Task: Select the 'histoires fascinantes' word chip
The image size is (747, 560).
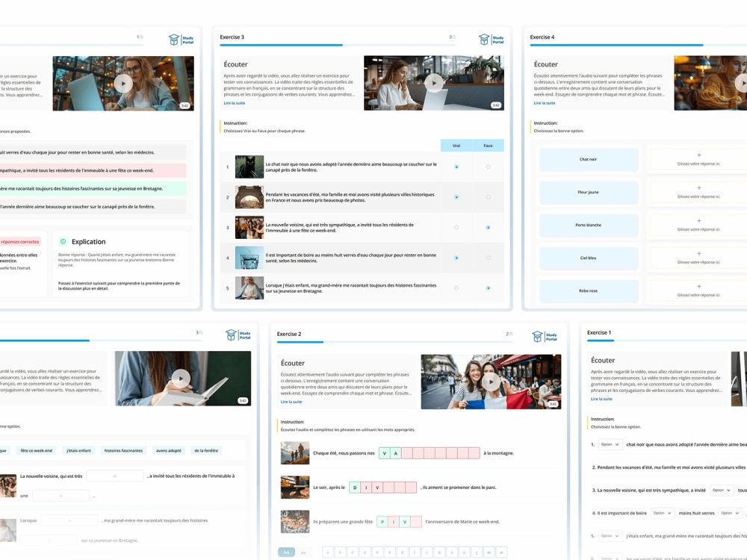Action: click(123, 450)
